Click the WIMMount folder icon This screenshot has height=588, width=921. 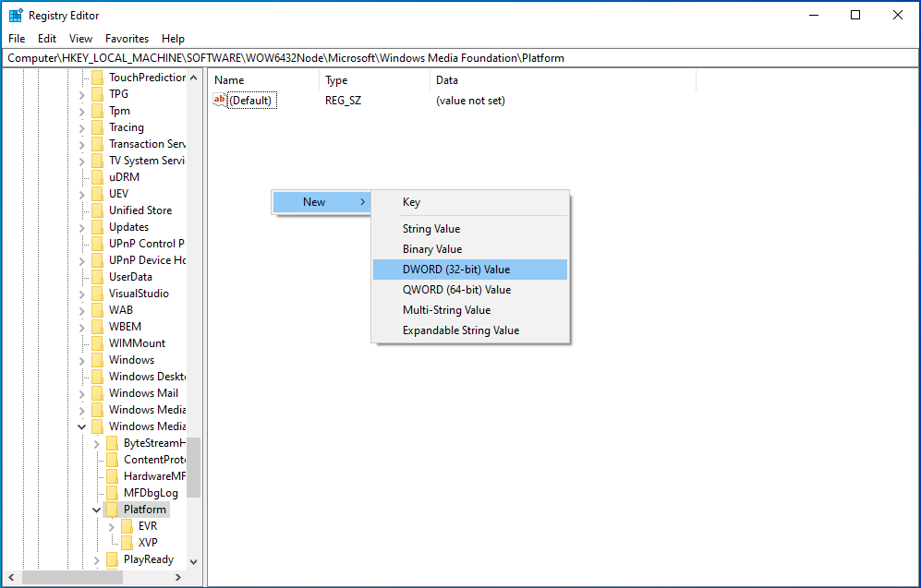(98, 343)
